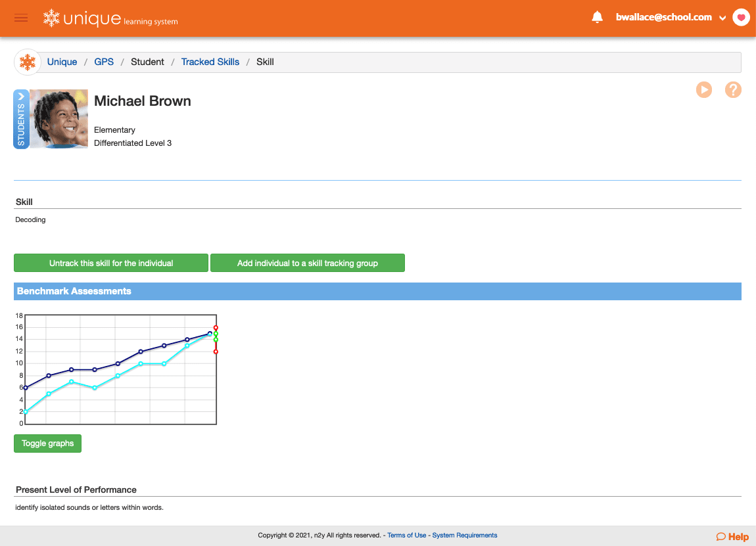Click the Unique snowflake logo in header
Screen dimensions: 756x546
point(51,18)
